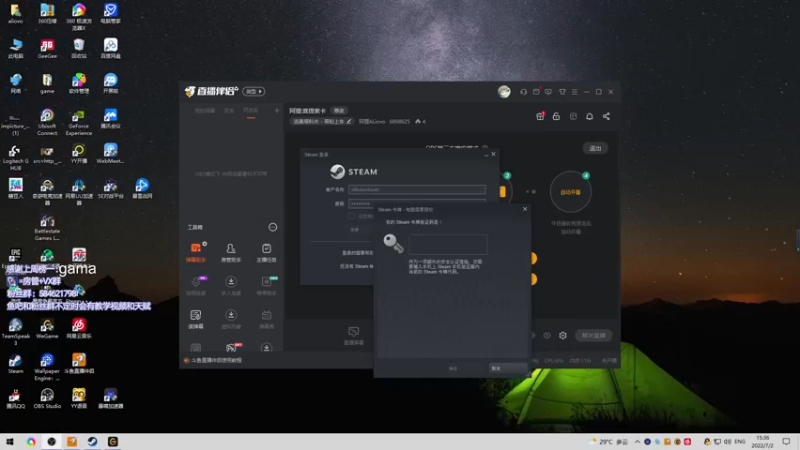
Task: Click the taskbar clock
Action: tap(763, 441)
